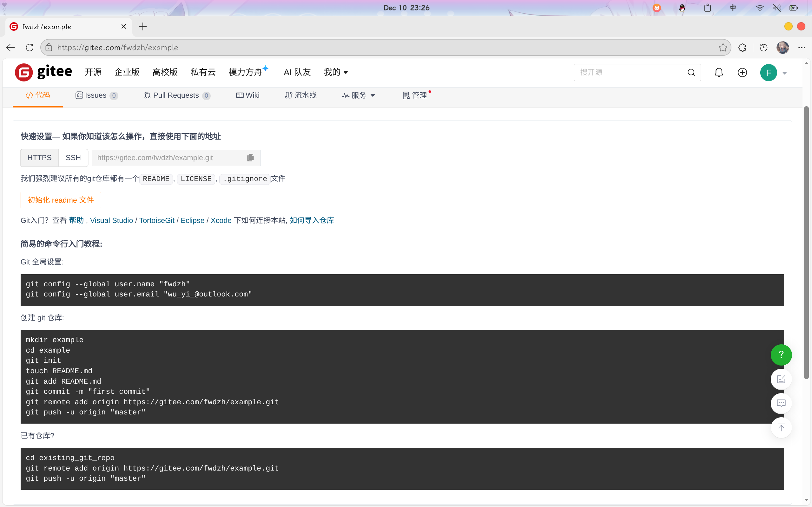Screen dimensions: 812x507
Task: Switch to the Issues tab
Action: click(x=96, y=95)
